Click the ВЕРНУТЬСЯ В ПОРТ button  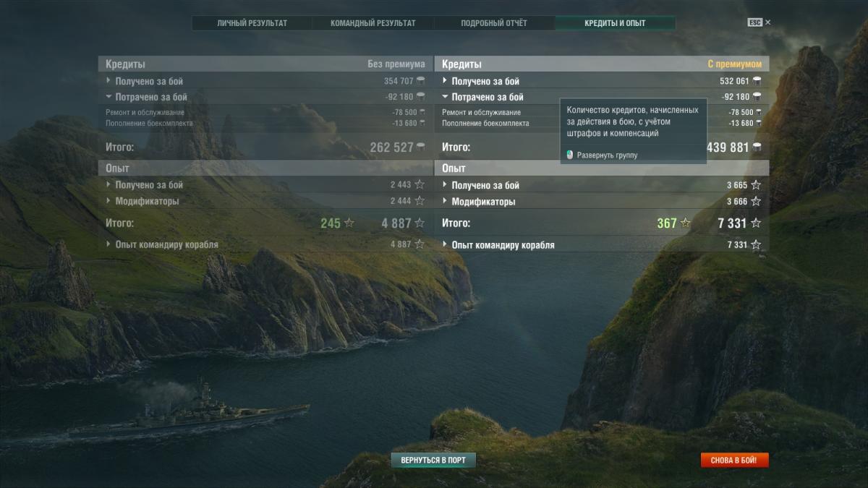(x=433, y=460)
